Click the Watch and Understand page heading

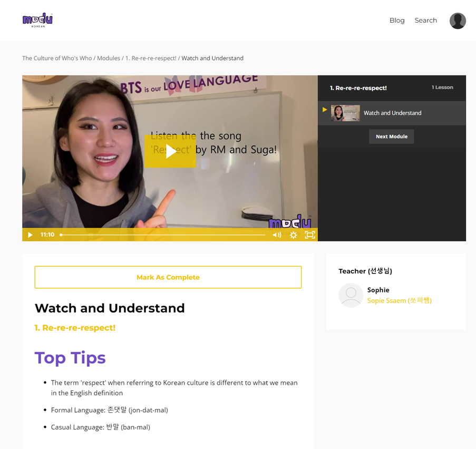click(110, 308)
